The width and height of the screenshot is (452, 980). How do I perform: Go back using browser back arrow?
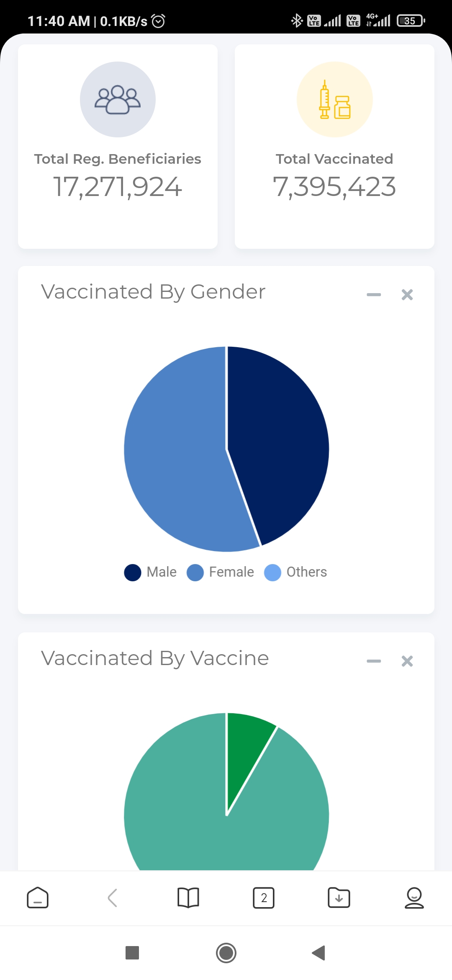point(112,897)
